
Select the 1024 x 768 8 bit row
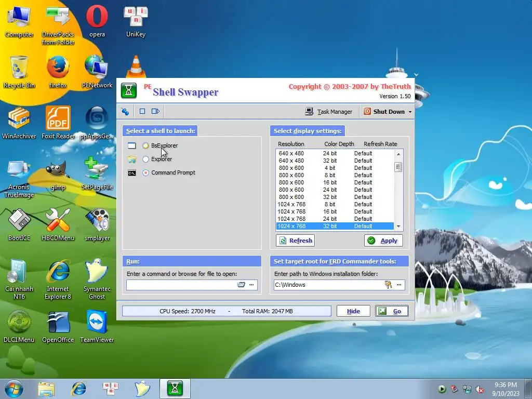click(335, 204)
